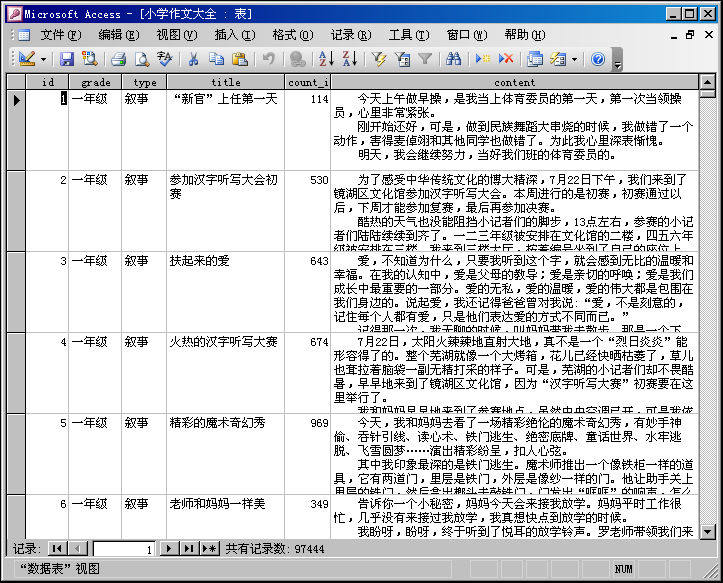
Task: Click the New Record toolbar icon
Action: pos(483,59)
